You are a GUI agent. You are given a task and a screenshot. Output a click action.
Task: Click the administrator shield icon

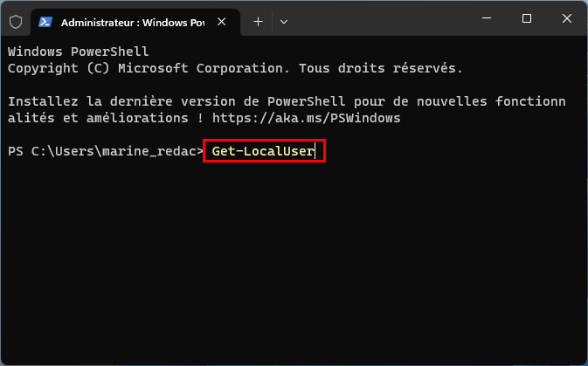(16, 22)
